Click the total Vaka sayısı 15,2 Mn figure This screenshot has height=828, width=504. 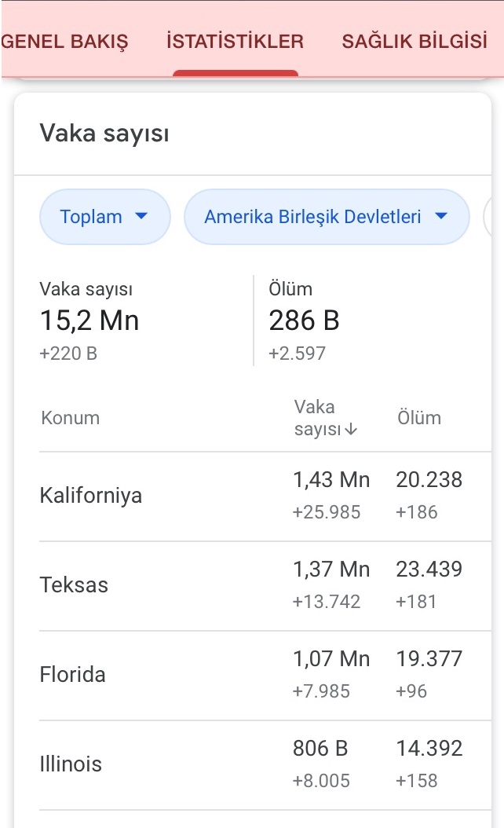click(x=89, y=321)
